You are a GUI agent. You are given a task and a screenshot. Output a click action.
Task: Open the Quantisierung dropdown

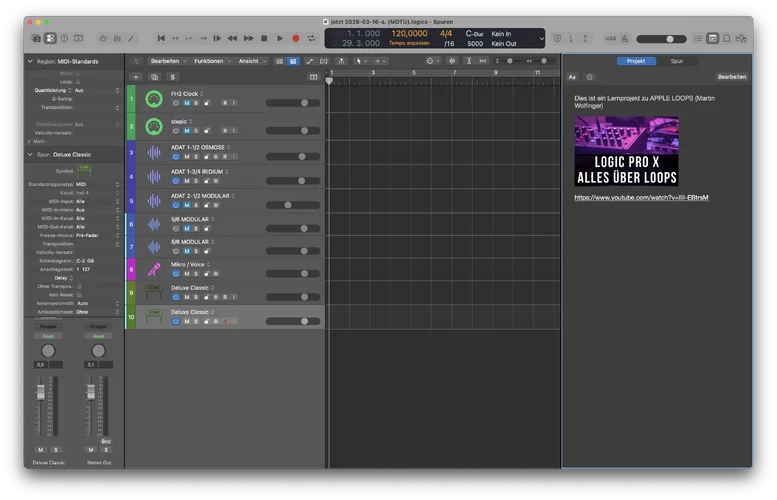pyautogui.click(x=97, y=90)
